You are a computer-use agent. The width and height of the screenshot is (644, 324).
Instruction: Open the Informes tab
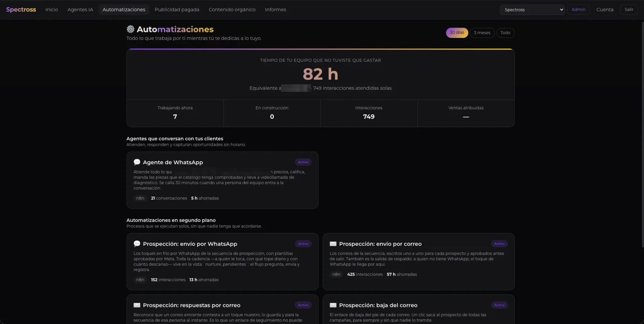pos(276,10)
